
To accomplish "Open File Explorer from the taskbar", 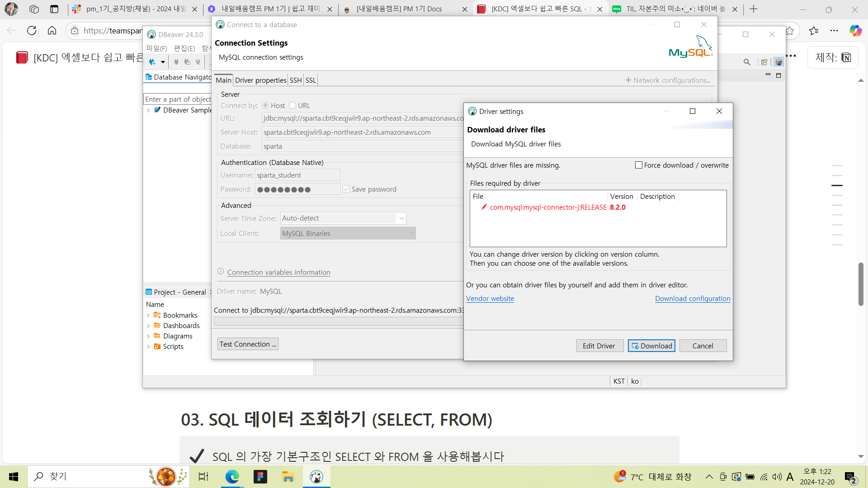I will [x=288, y=477].
